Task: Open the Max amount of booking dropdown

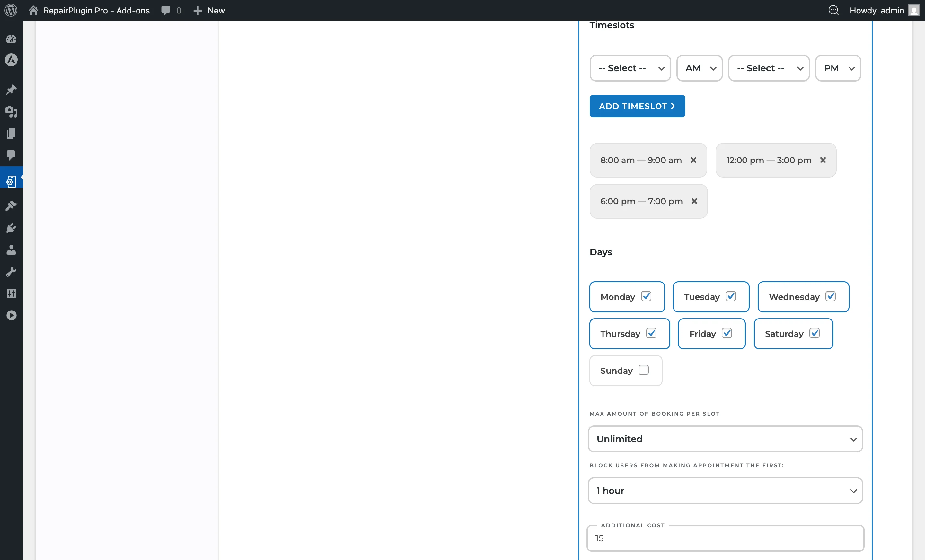Action: point(725,439)
